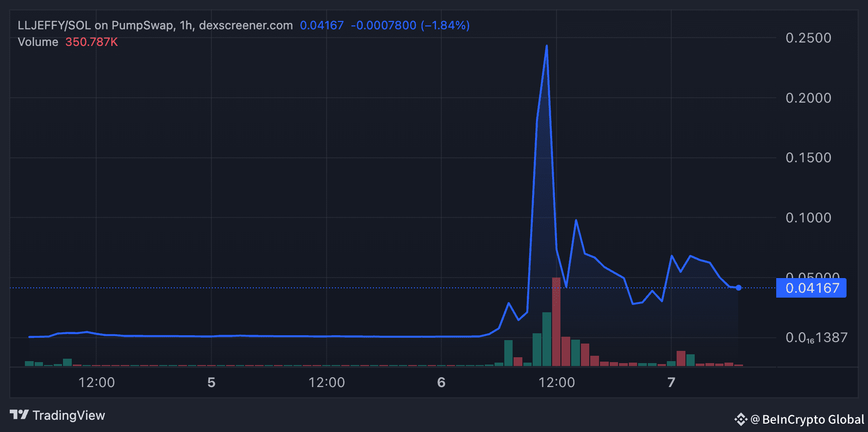Click the volume value 350.787K
This screenshot has height=432, width=868.
coord(92,42)
